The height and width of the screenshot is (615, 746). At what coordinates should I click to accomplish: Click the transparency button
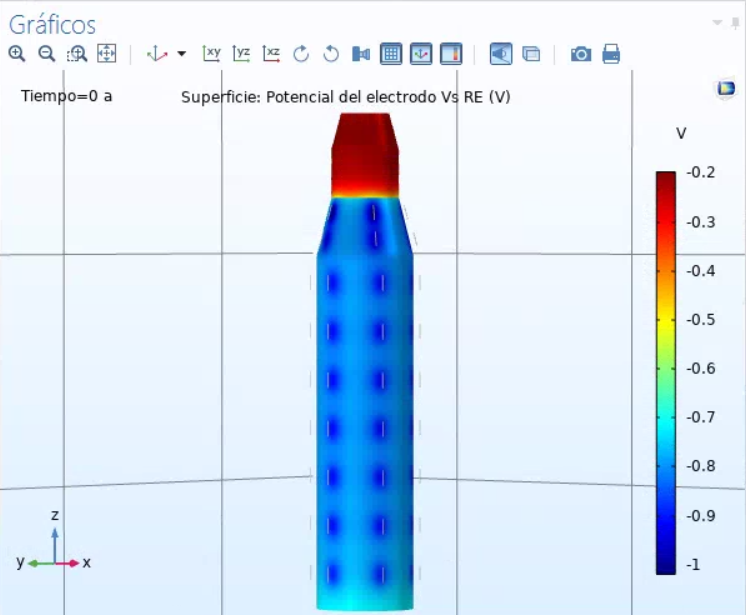pos(531,54)
